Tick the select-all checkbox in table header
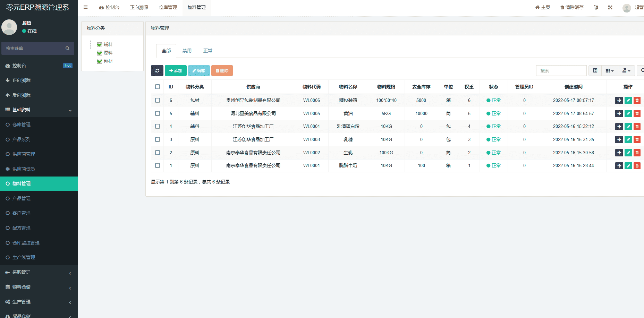Viewport: 644px width, 318px height. [x=158, y=87]
